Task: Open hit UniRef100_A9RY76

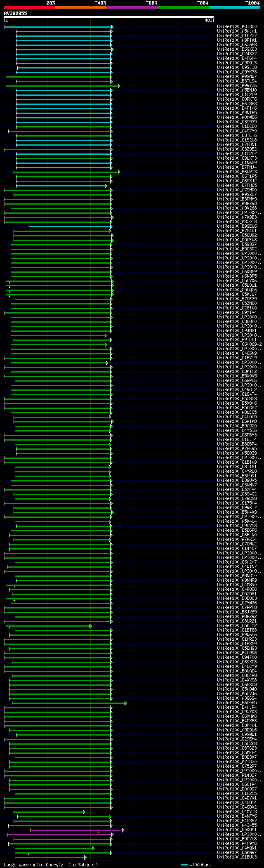Action: pos(237,86)
